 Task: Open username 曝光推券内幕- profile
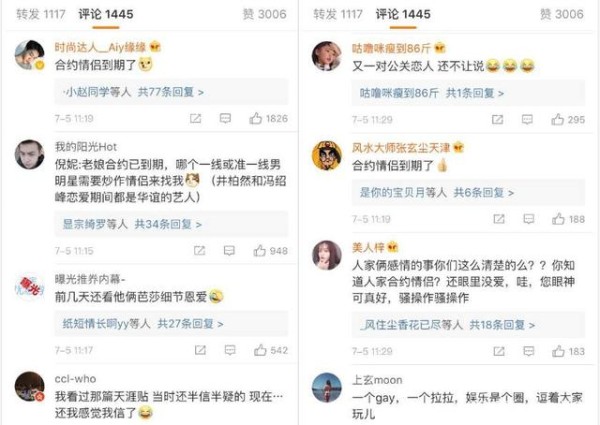click(90, 279)
